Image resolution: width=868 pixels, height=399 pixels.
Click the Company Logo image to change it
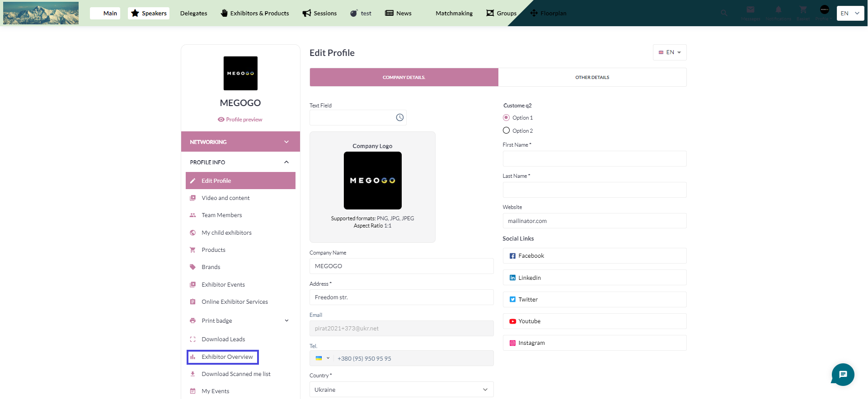[x=373, y=181]
